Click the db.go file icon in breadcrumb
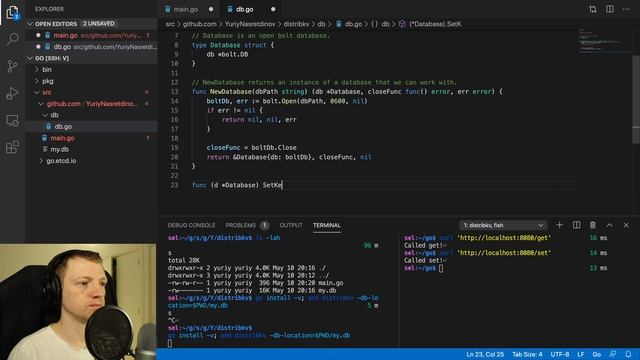Viewport: 640px width, 360px height. pyautogui.click(x=339, y=24)
